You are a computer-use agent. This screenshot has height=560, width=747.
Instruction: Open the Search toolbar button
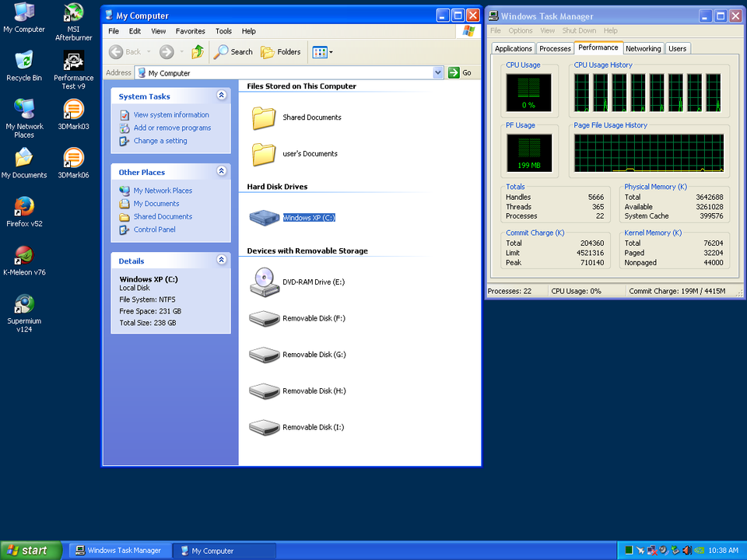tap(233, 52)
